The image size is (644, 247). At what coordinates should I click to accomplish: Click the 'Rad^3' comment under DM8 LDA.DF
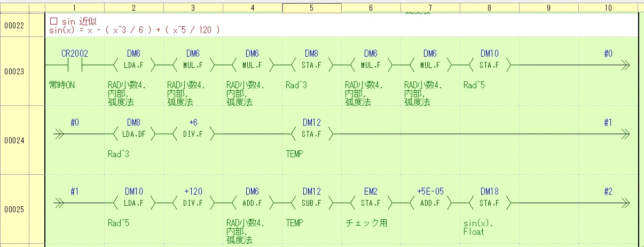click(119, 154)
